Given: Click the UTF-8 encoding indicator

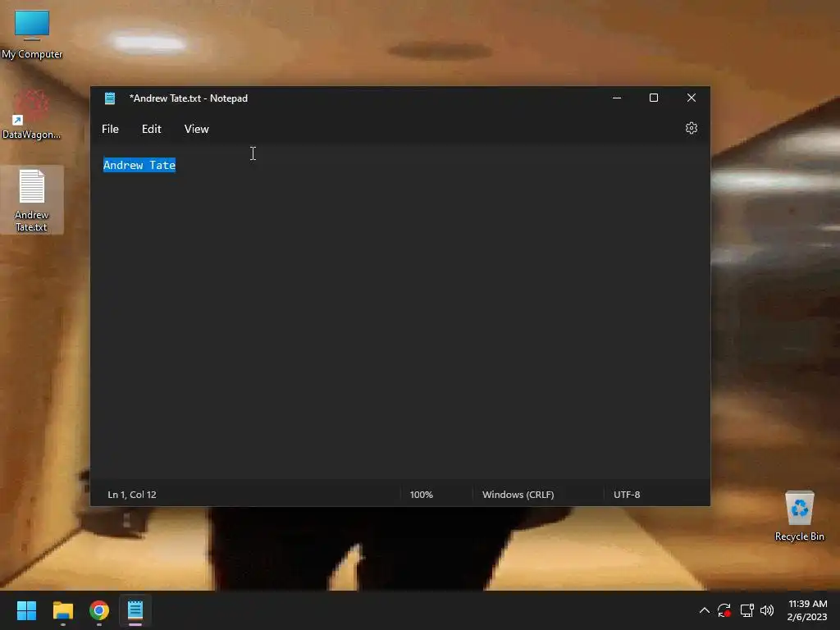Looking at the screenshot, I should coord(627,495).
